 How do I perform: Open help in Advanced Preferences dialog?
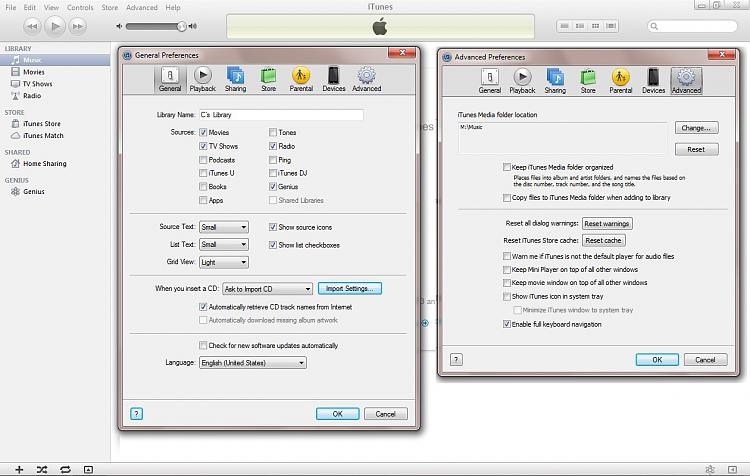click(456, 360)
